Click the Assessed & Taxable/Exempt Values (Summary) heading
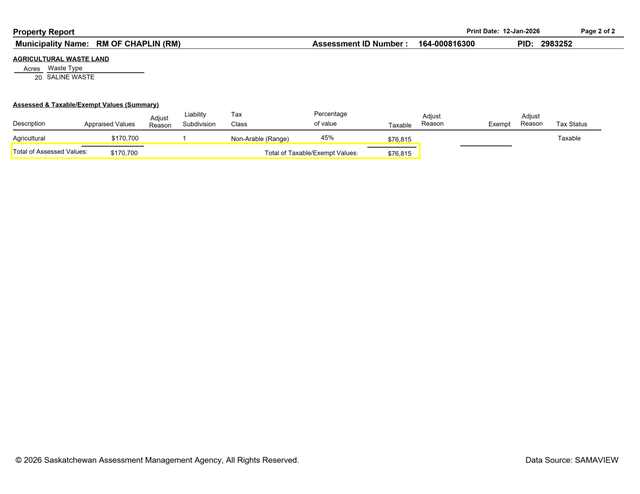 (85, 105)
